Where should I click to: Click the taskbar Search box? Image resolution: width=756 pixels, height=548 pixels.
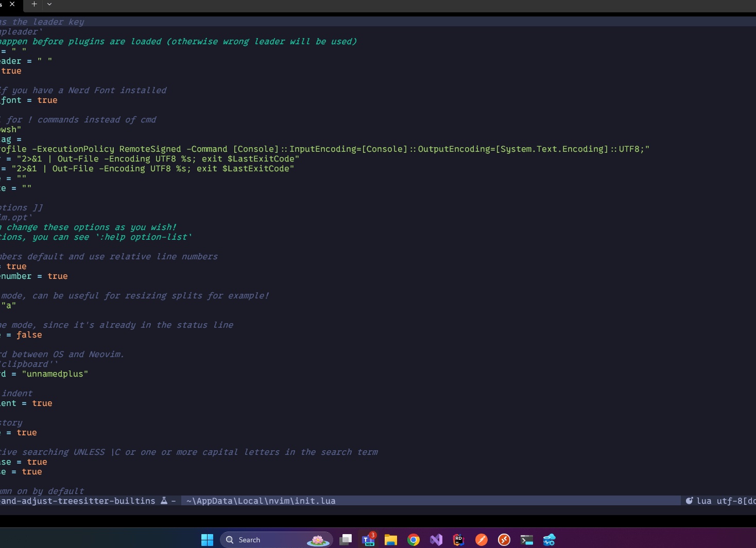click(277, 540)
